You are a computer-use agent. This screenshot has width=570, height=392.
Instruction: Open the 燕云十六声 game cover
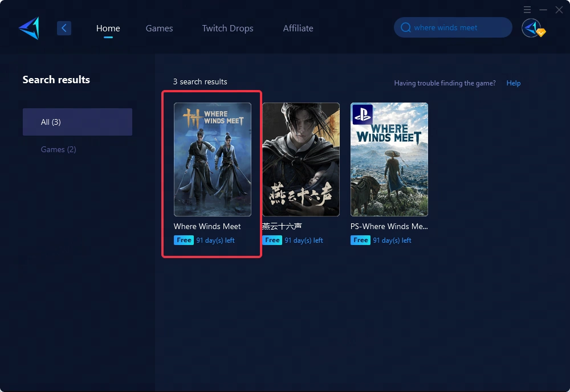click(x=300, y=160)
